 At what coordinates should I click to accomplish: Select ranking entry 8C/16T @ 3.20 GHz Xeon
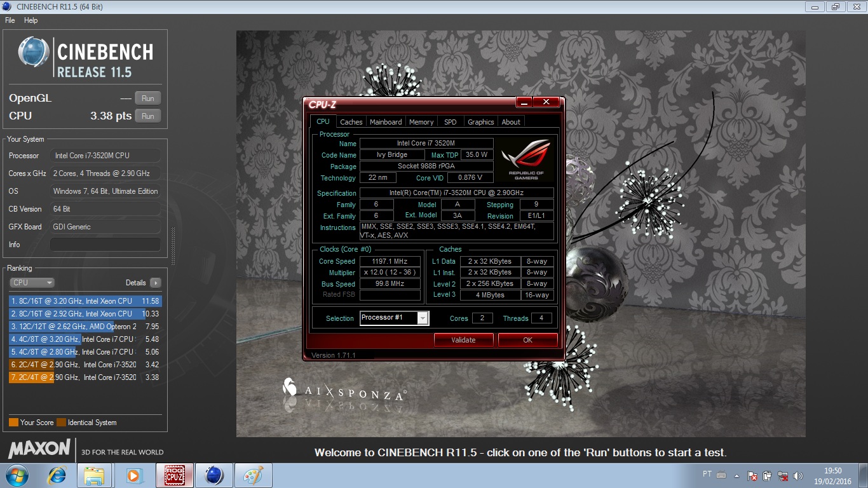click(85, 301)
